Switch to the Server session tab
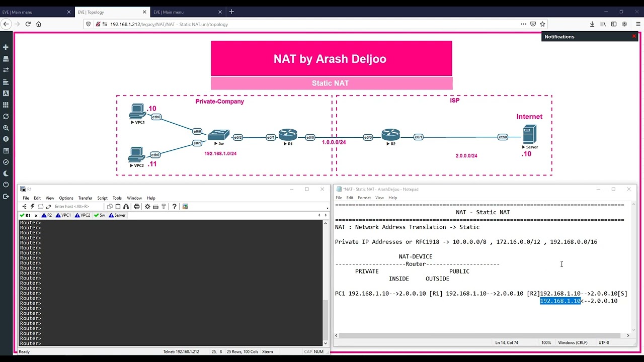Viewport: 644px width, 362px height. coord(117,215)
